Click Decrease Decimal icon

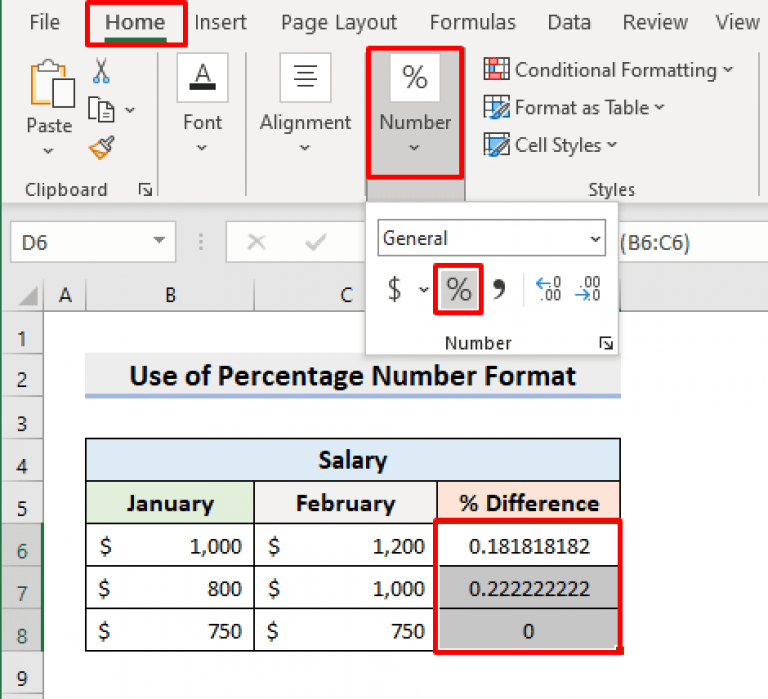(x=588, y=289)
